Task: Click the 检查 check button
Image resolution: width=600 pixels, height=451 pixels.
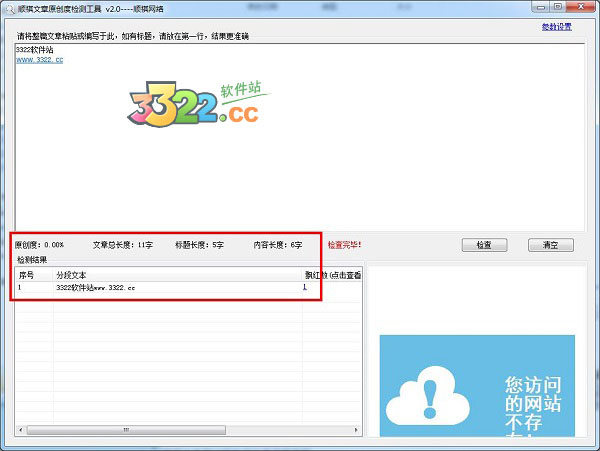Action: pos(484,245)
